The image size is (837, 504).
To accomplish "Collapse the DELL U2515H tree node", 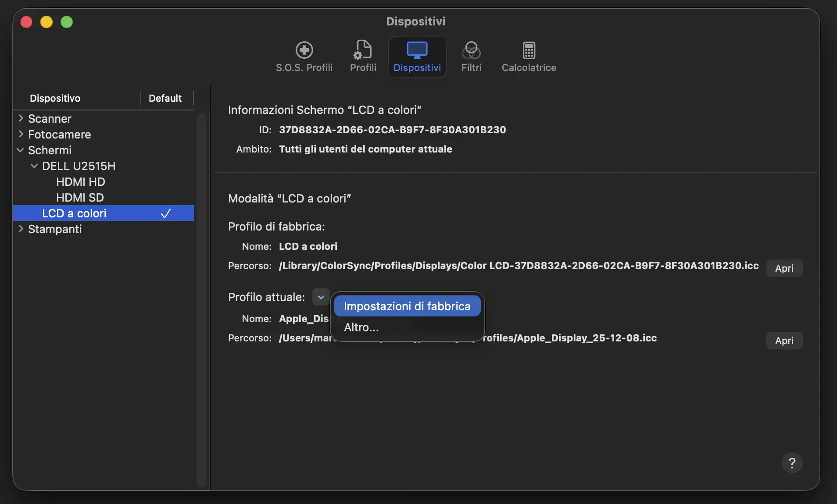I will pos(34,166).
